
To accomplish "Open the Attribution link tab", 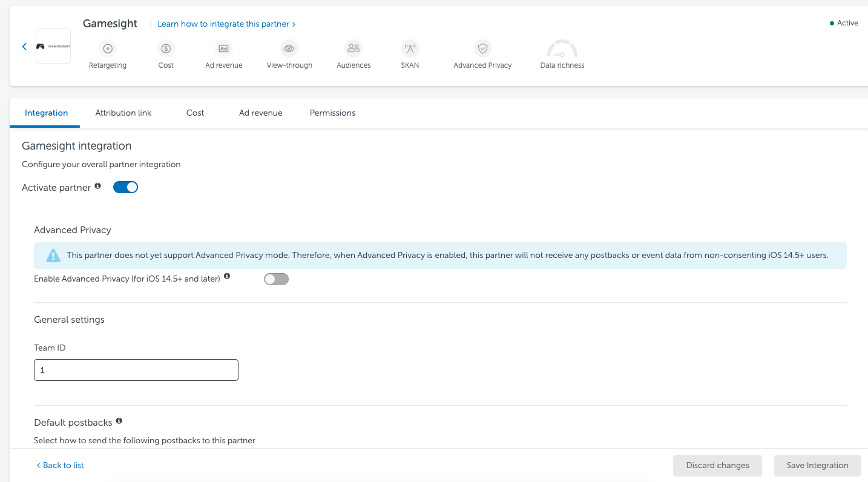I will (123, 113).
